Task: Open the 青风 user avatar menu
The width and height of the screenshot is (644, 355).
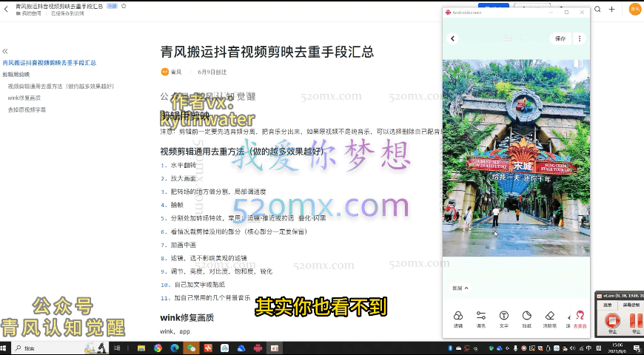Action: pos(635,9)
